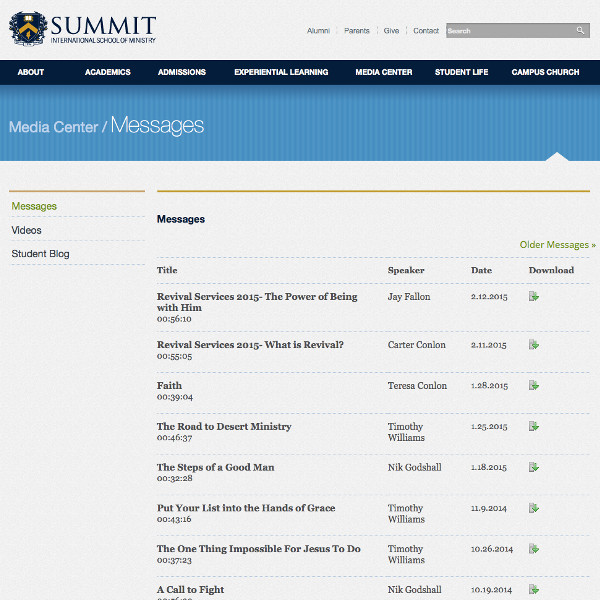Download The One Thing Impossible message
Viewport: 600px width, 600px height.
(x=534, y=549)
